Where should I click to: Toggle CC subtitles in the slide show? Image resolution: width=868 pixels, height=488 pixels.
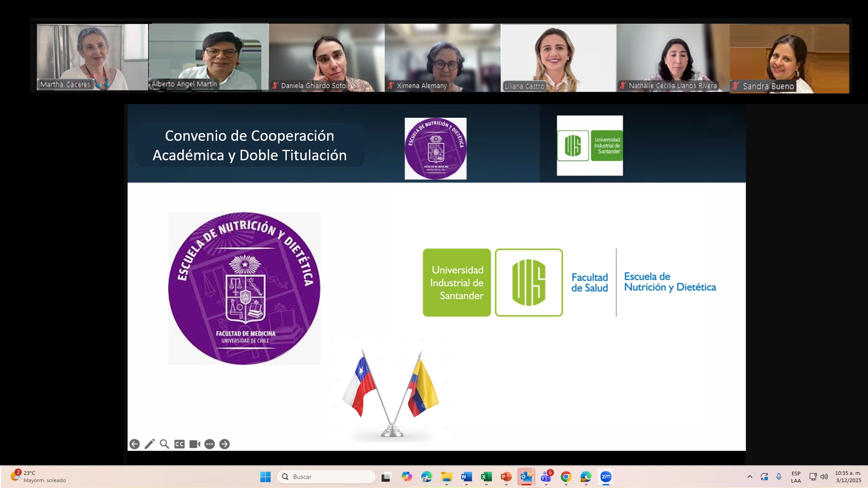click(x=180, y=444)
